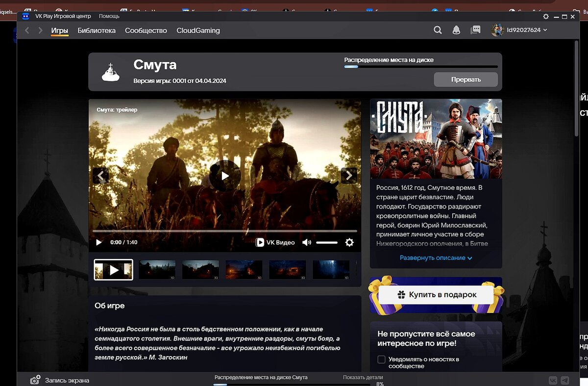Click the Смута: трейлер video title
The width and height of the screenshot is (588, 386).
pyautogui.click(x=117, y=110)
